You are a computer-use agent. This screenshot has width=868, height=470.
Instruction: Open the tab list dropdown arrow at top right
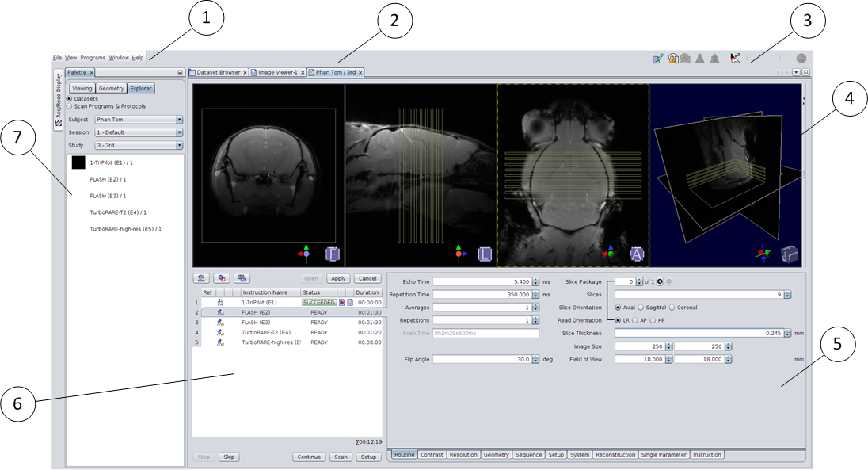[x=796, y=72]
